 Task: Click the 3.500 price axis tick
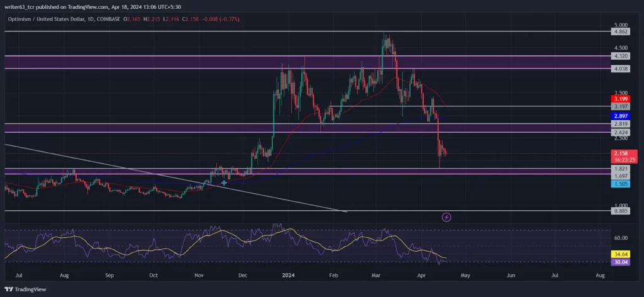click(x=620, y=93)
